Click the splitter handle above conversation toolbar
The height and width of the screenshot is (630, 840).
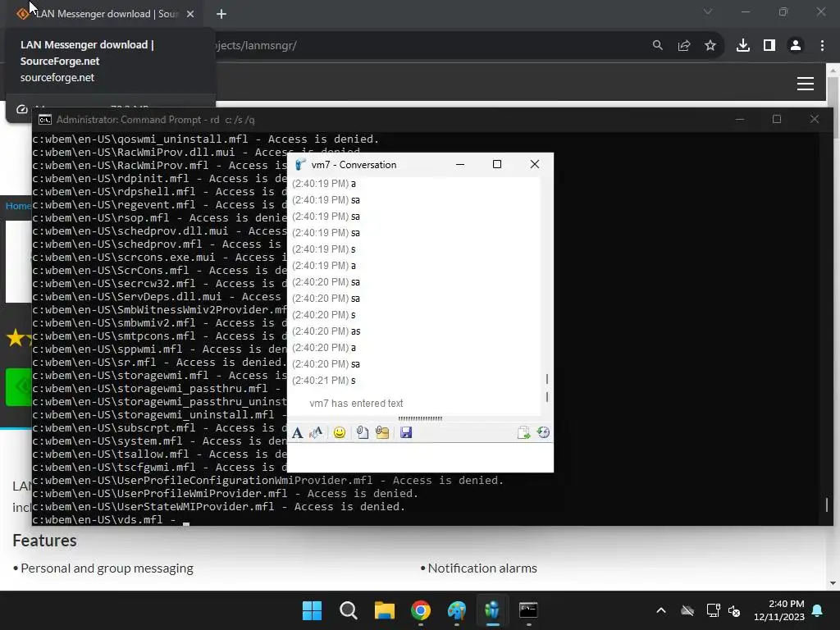(420, 418)
